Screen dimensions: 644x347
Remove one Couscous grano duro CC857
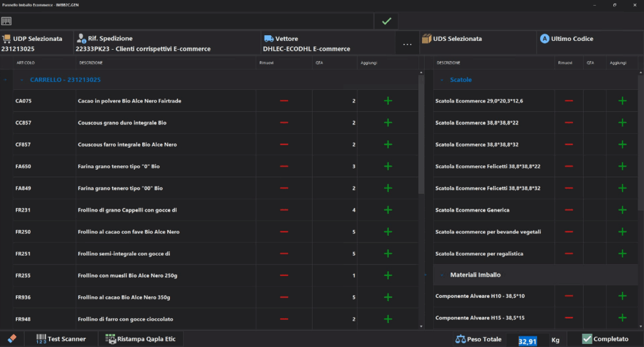(284, 123)
